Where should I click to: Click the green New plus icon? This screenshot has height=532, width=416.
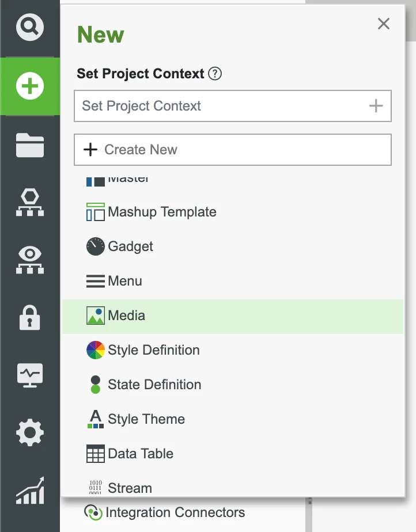point(30,87)
